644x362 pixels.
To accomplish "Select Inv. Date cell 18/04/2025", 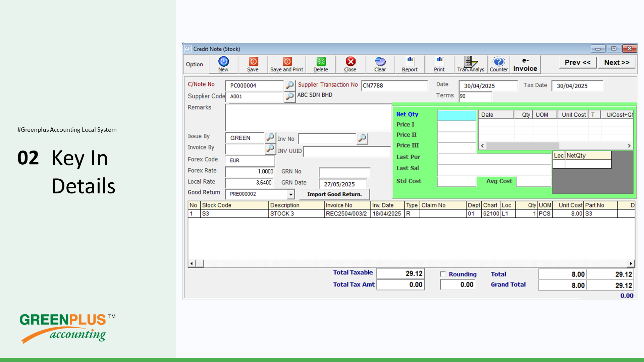I will pyautogui.click(x=387, y=214).
